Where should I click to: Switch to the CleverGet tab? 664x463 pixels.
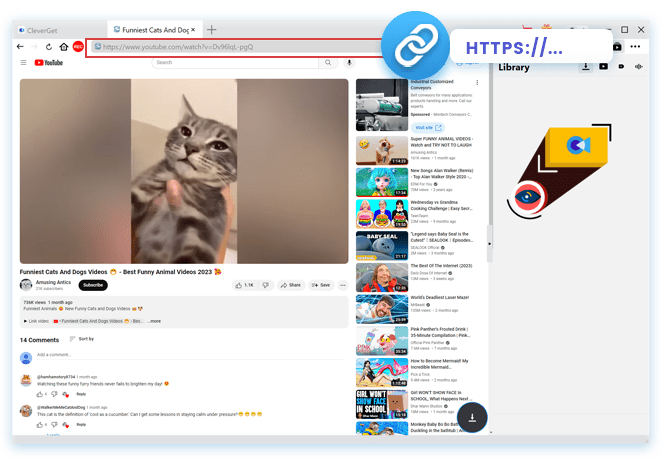pos(60,30)
